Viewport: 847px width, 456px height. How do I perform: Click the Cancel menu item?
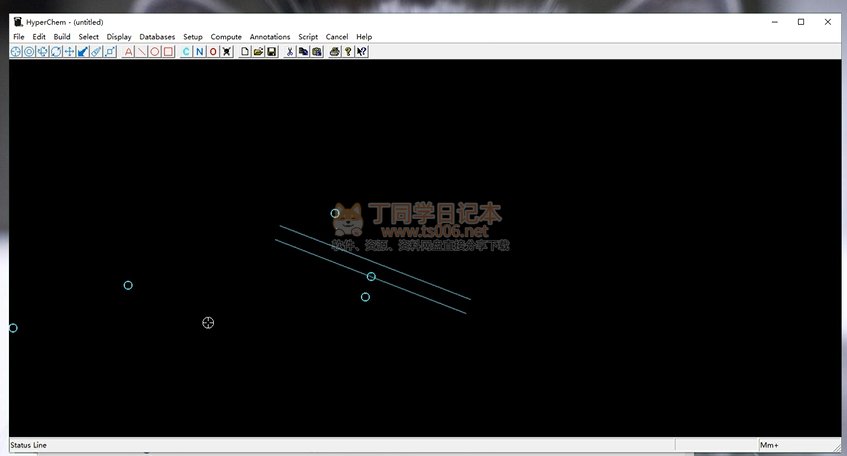(x=337, y=37)
